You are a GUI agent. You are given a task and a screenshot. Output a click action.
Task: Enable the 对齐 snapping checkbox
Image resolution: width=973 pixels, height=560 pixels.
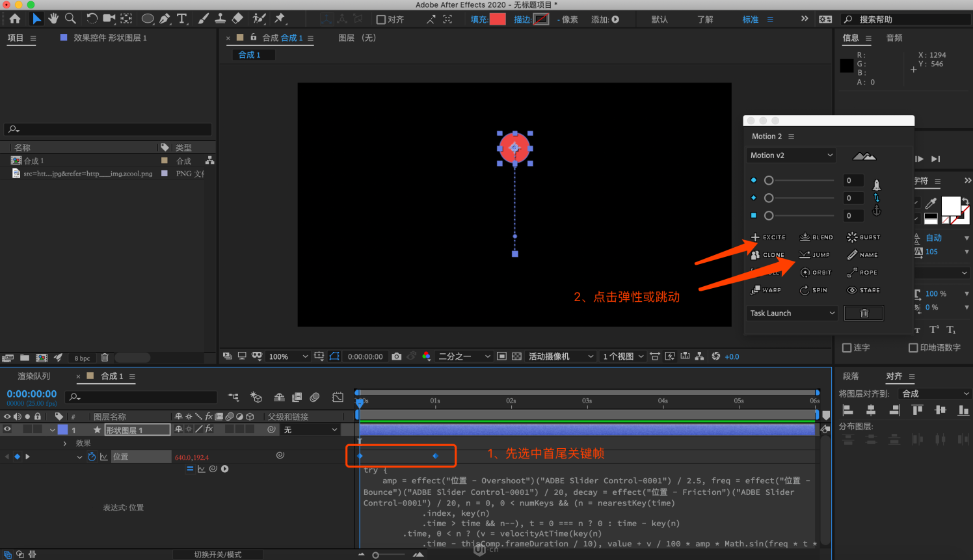pos(381,20)
